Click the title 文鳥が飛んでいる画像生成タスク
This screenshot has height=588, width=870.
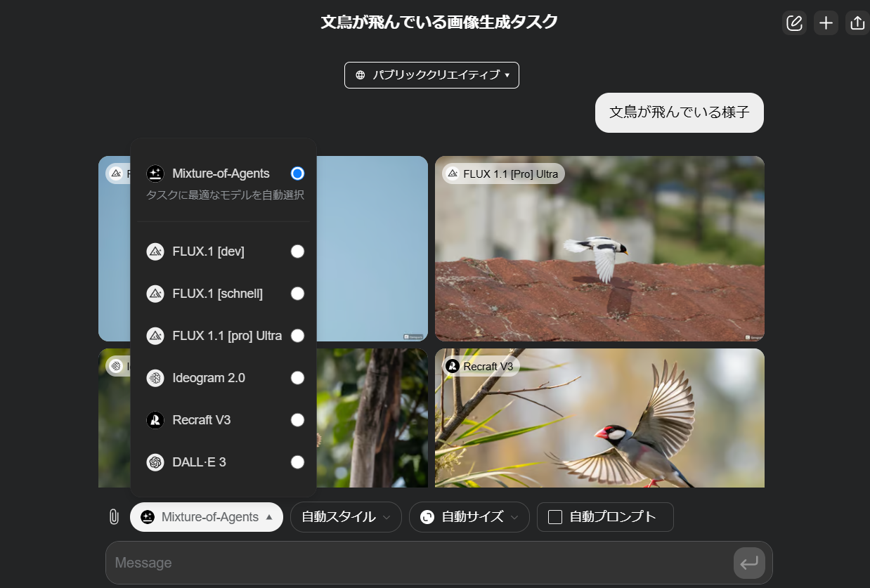click(439, 22)
